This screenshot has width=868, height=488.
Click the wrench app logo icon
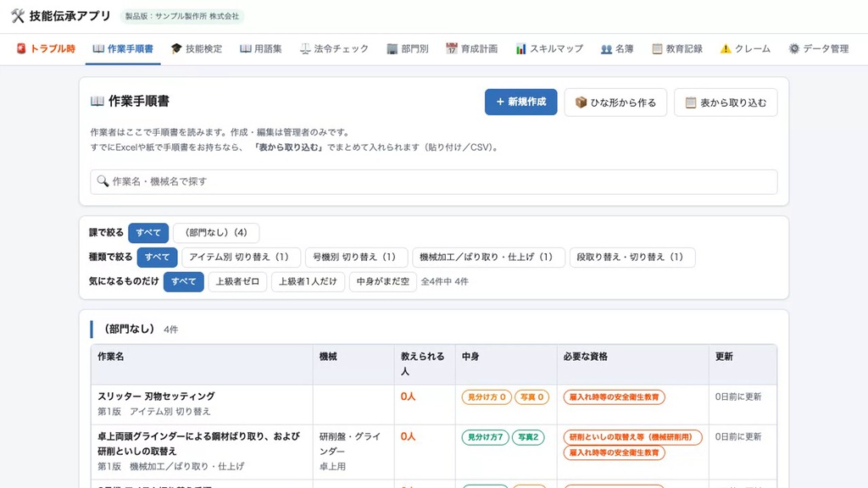click(18, 16)
